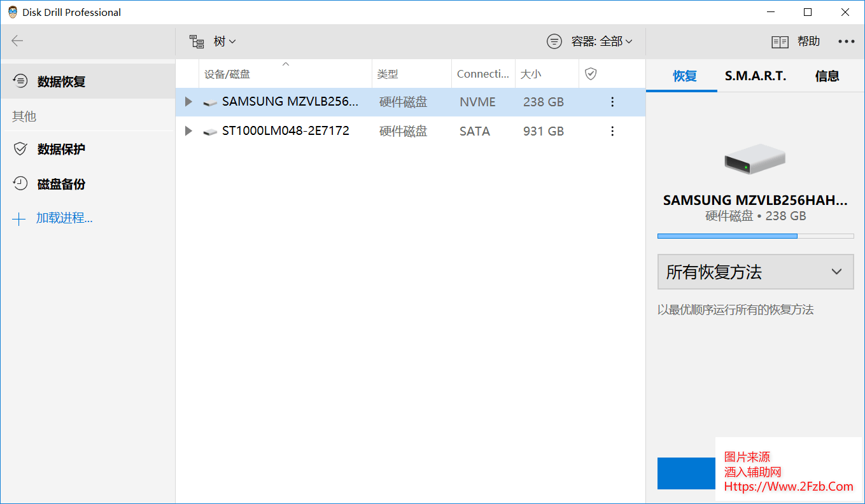Open kebab menu for SAMSUNG disk row
The height and width of the screenshot is (504, 865).
612,102
